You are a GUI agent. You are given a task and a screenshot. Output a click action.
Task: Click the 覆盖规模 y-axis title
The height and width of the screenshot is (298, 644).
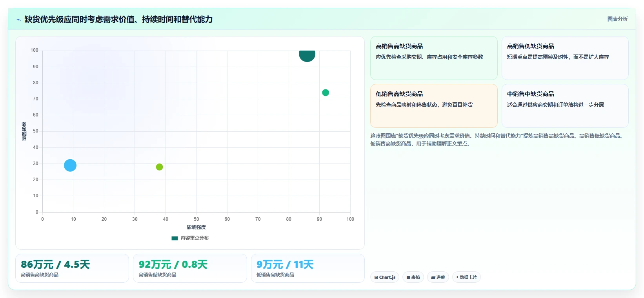[24, 131]
